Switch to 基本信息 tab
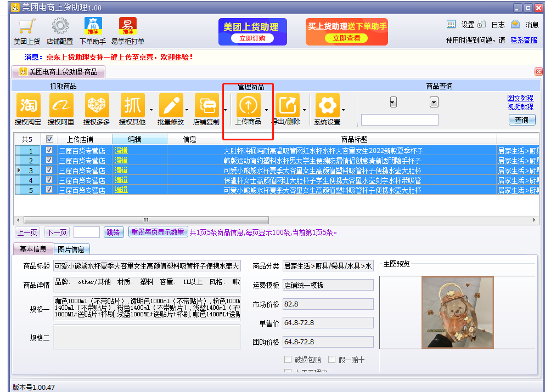This screenshot has height=392, width=545. click(33, 249)
